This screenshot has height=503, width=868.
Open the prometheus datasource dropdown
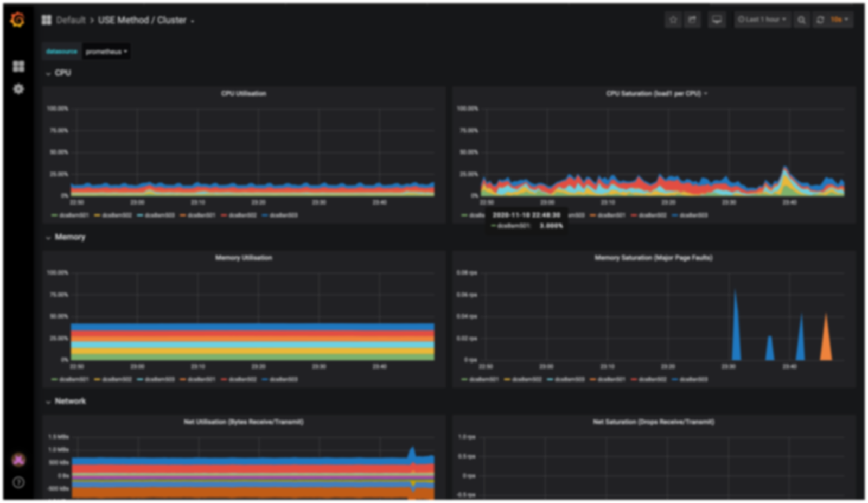(x=106, y=52)
